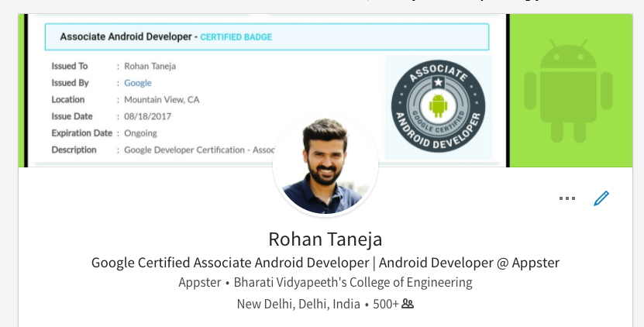Click Appster in the company line
The image size is (644, 327).
[200, 283]
